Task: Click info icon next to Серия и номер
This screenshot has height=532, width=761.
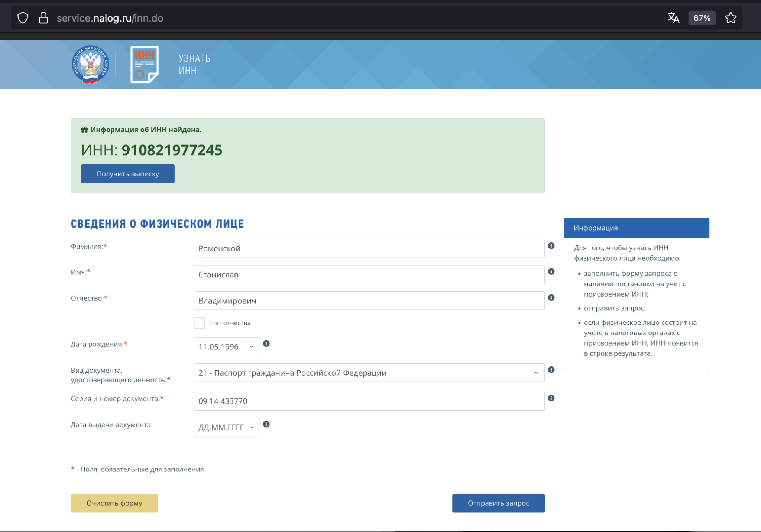Action: [551, 398]
